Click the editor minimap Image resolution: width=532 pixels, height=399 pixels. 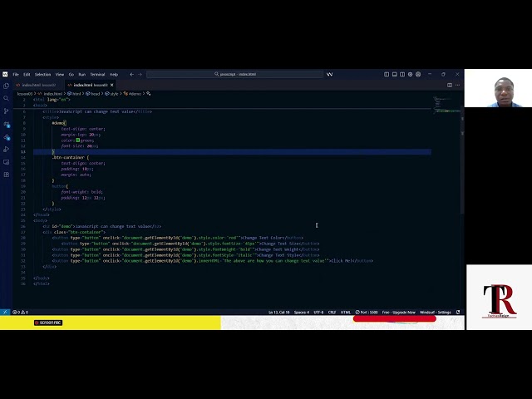tap(446, 106)
